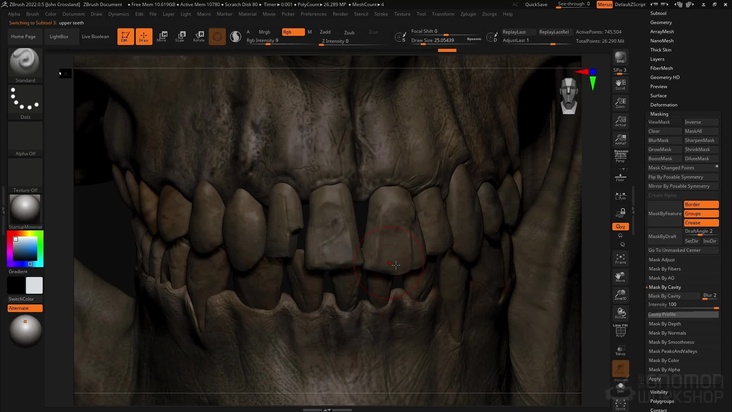The height and width of the screenshot is (412, 732).
Task: Click the Scroll canvas icon
Action: 620,84
